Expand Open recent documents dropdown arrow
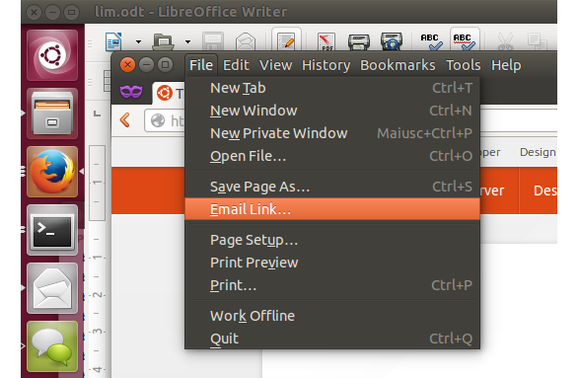The image size is (580, 378). click(188, 42)
